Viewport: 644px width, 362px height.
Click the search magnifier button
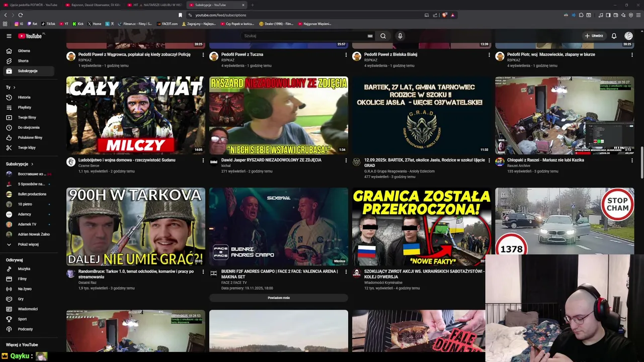click(x=383, y=36)
